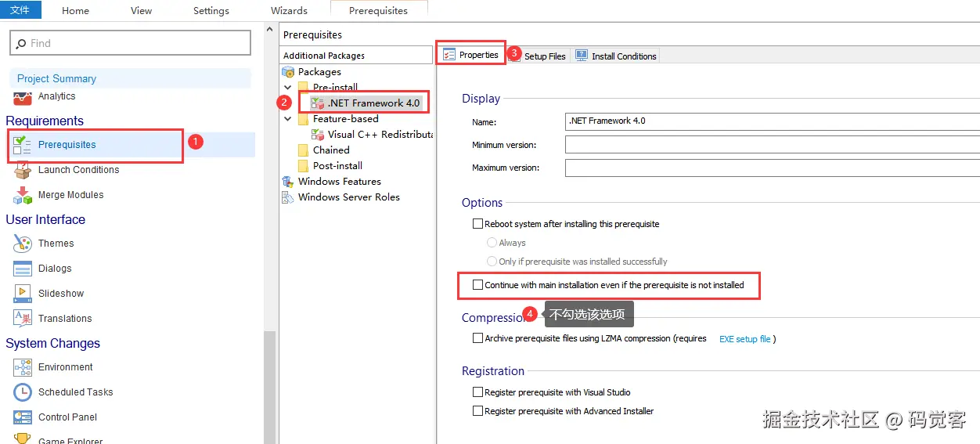Click the left sidebar vertical scrollbar
980x444 pixels.
[270, 388]
